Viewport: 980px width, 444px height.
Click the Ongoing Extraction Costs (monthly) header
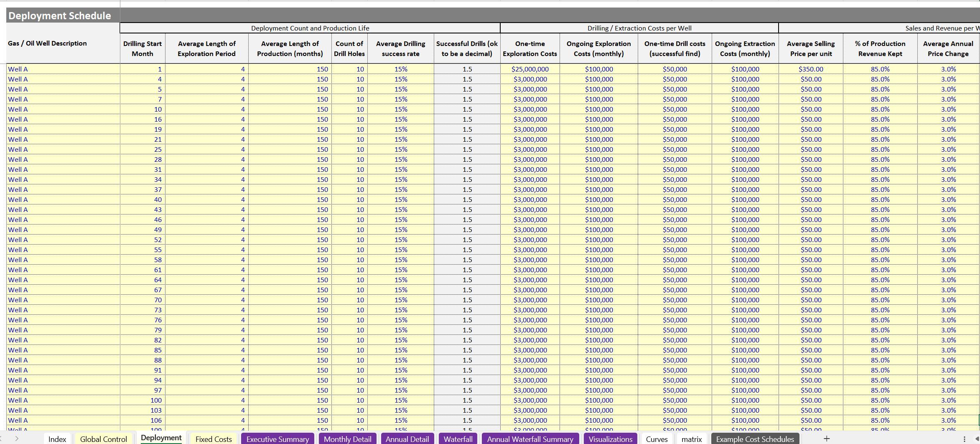pyautogui.click(x=745, y=48)
